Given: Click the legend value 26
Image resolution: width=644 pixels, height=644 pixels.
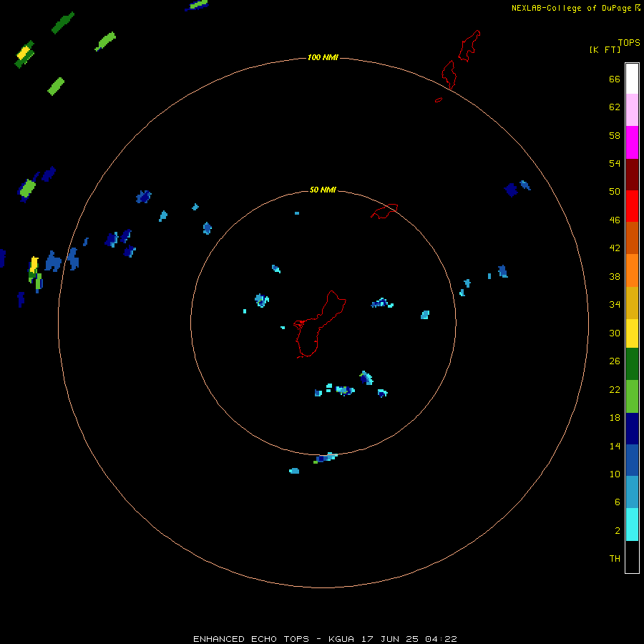Looking at the screenshot, I should (x=615, y=361).
